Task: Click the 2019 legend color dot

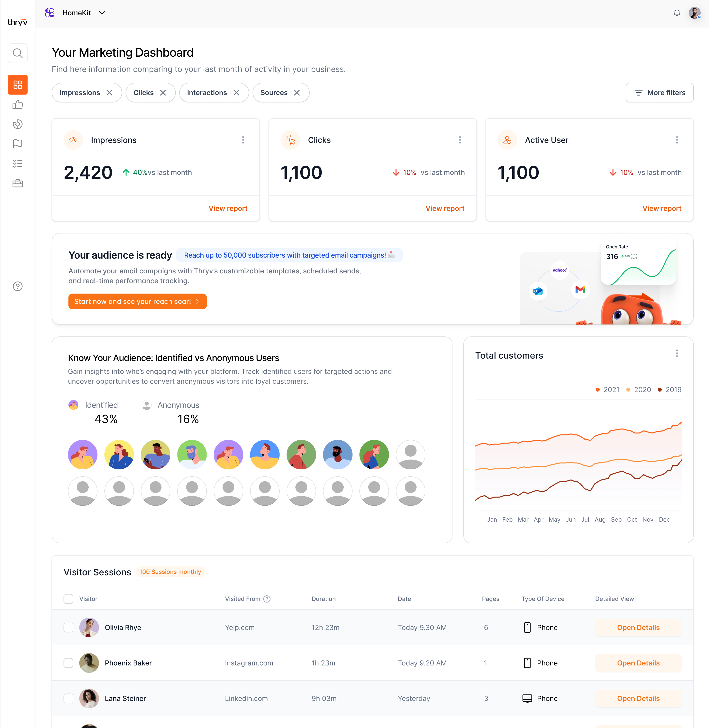Action: (x=660, y=390)
